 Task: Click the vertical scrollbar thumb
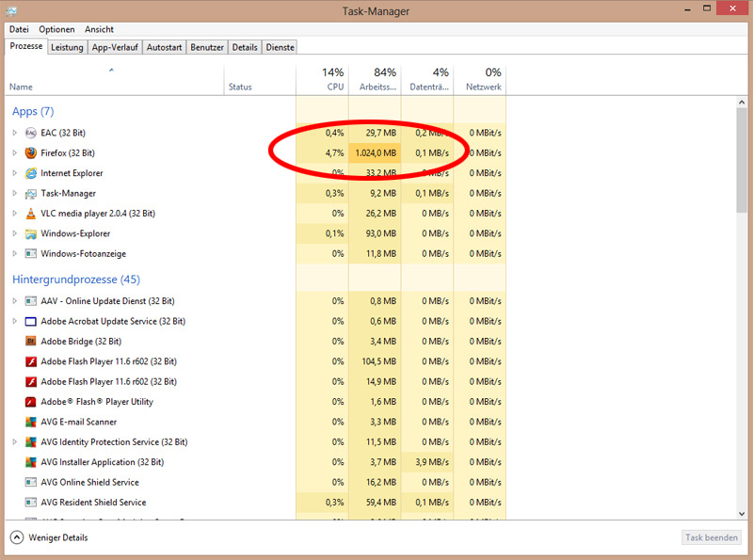[x=742, y=160]
